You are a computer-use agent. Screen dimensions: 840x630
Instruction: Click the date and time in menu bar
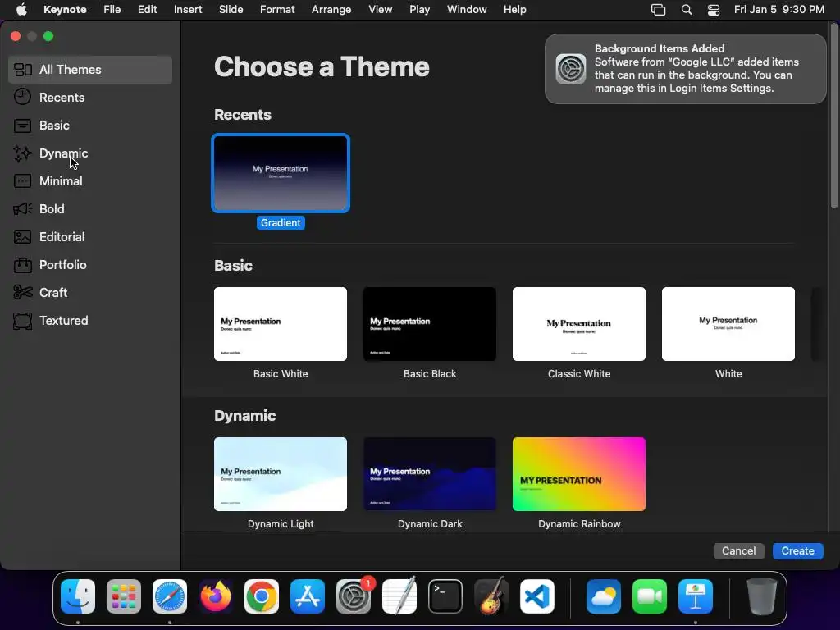click(779, 10)
